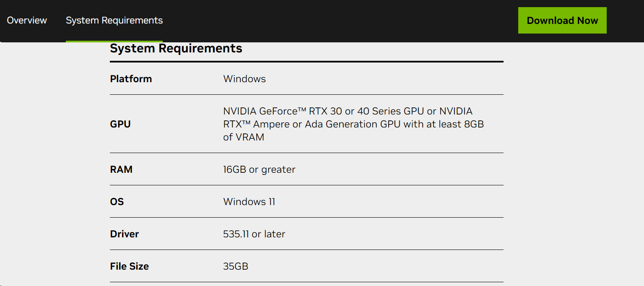Click the Windows 11 value

coord(249,202)
